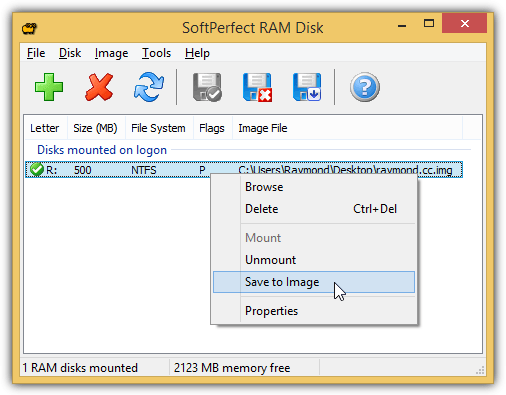Click the green plus Add disk icon

49,87
